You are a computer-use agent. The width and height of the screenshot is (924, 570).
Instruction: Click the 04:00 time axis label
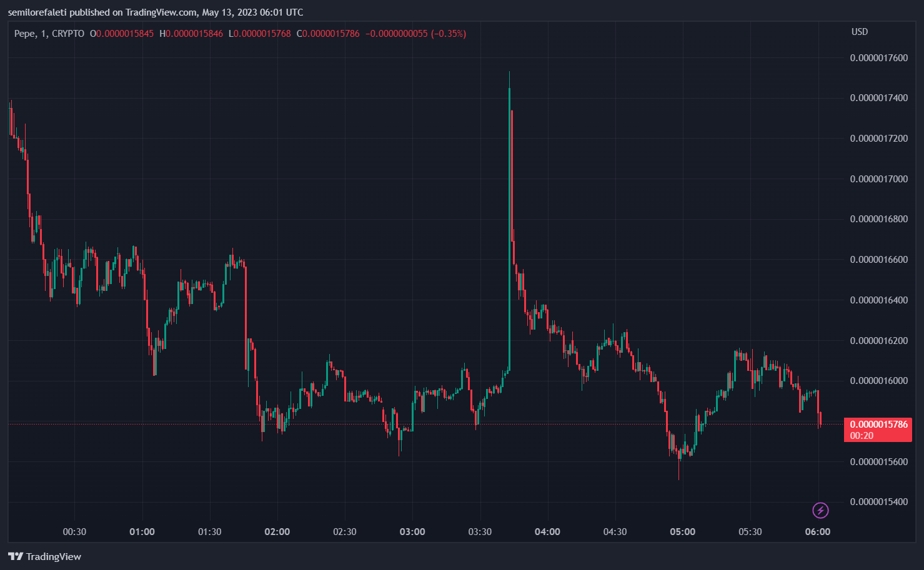pyautogui.click(x=547, y=532)
